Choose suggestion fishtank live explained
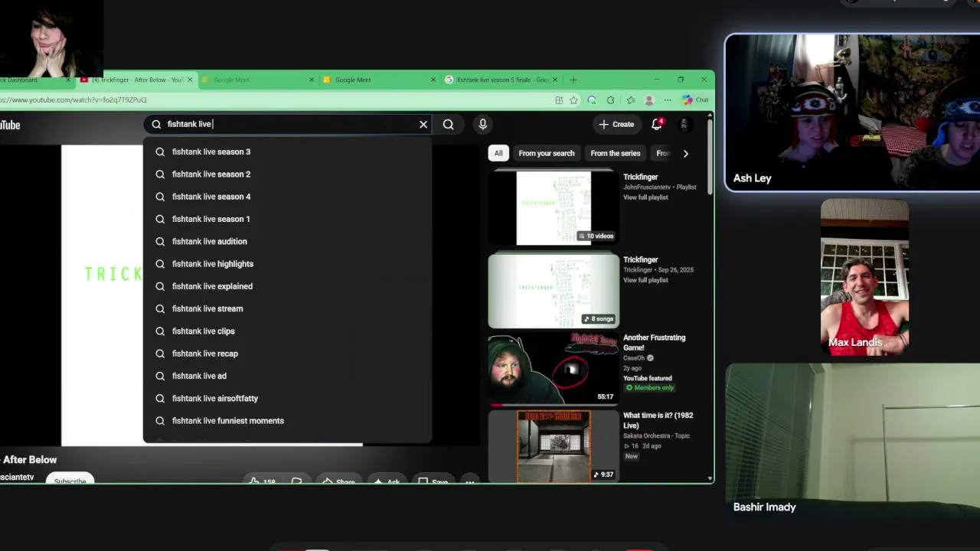980x551 pixels. pos(287,286)
